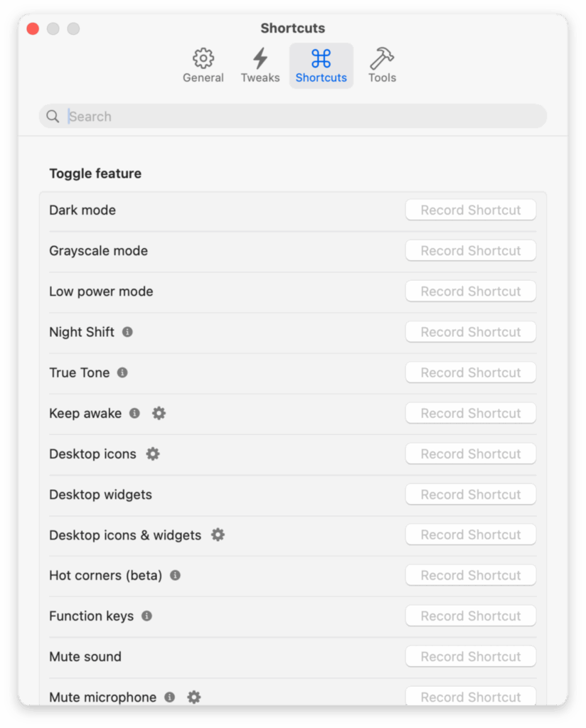Click the magnifying glass search icon

(x=53, y=117)
